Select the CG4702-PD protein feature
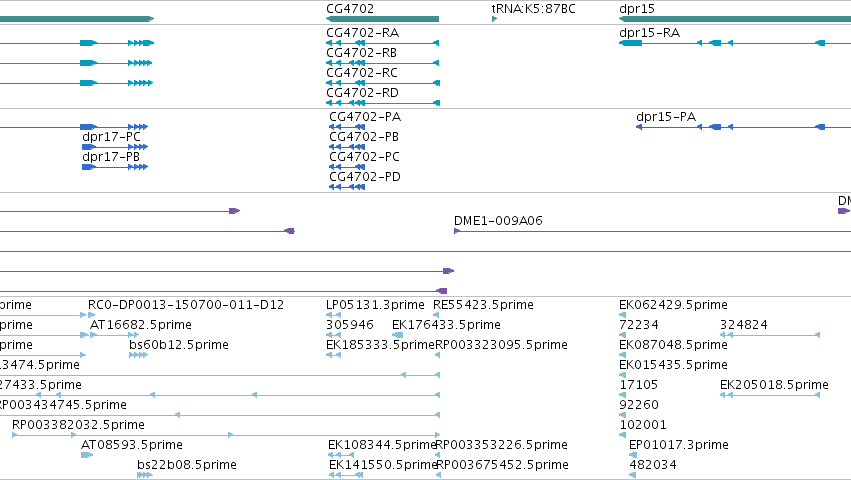This screenshot has width=851, height=480. (347, 187)
